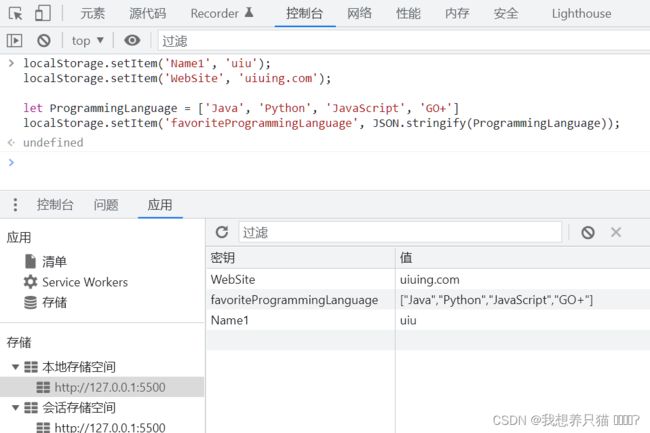Activate the inspect element picker icon

point(16,13)
